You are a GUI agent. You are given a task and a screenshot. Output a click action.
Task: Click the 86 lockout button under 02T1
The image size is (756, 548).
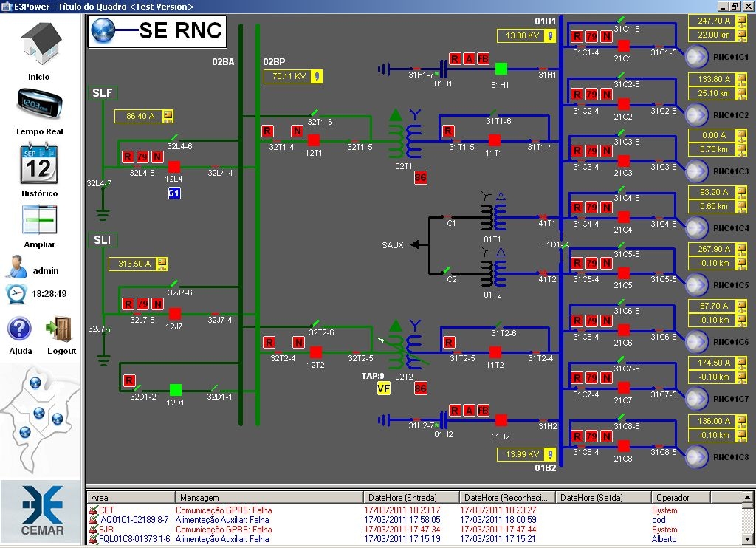[x=420, y=178]
